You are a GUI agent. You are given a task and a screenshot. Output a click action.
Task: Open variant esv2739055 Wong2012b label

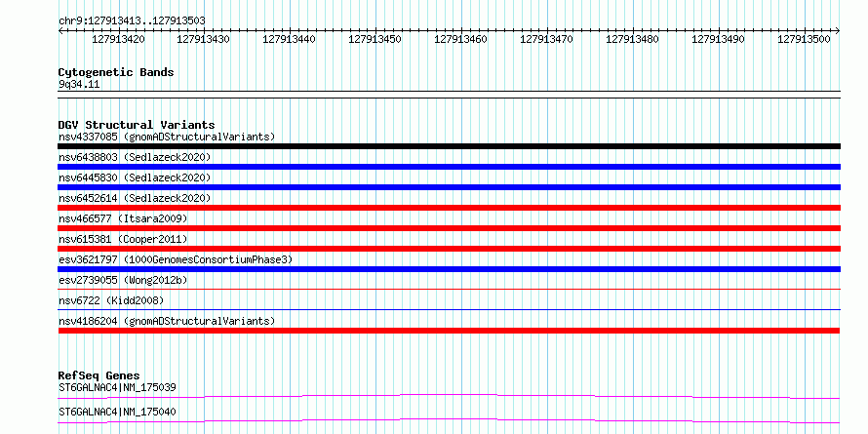point(123,280)
